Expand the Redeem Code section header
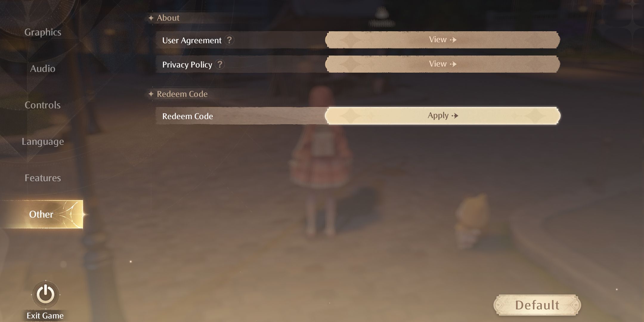The image size is (644, 322). (182, 94)
